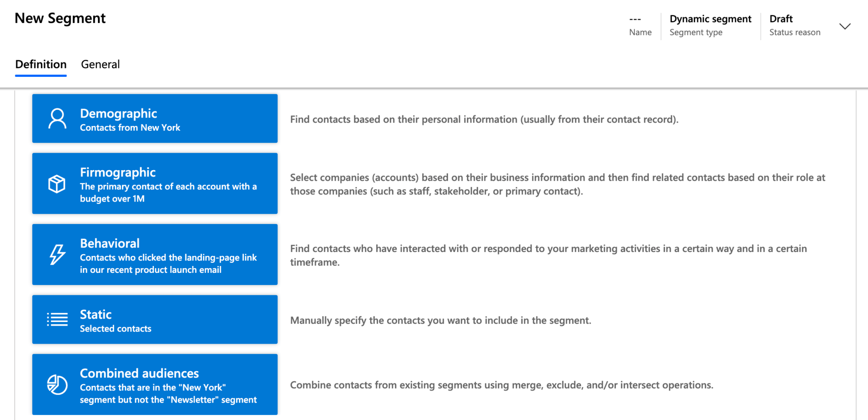Click the Name field placeholder dashes

(x=635, y=19)
